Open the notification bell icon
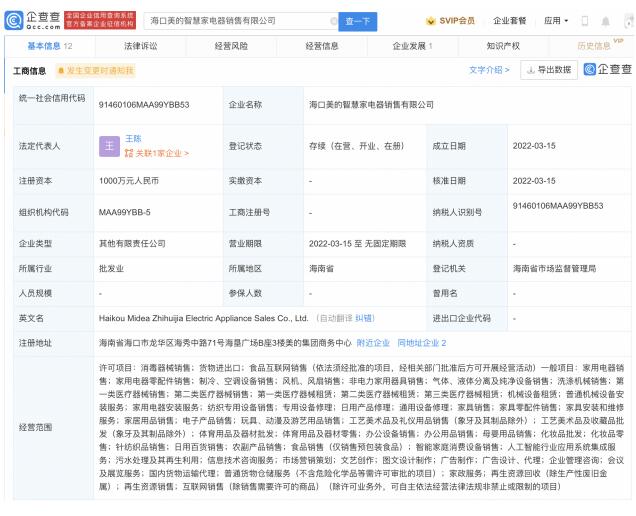The image size is (636, 516). tap(605, 21)
